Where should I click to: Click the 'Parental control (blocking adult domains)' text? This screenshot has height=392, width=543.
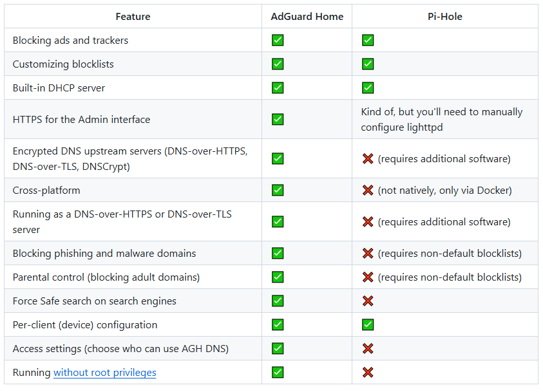click(x=106, y=277)
